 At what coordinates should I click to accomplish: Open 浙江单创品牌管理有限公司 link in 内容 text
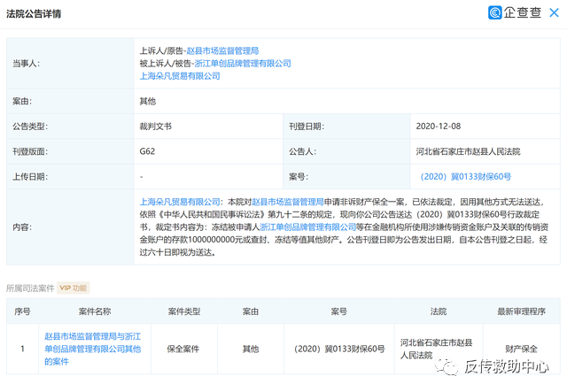[307, 227]
